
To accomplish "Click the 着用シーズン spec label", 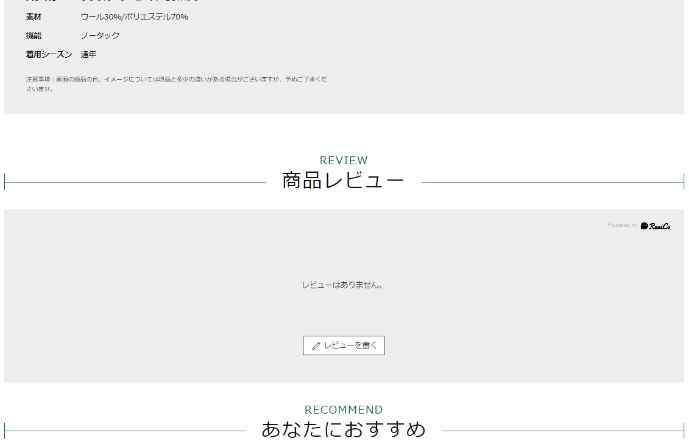I will tap(49, 55).
